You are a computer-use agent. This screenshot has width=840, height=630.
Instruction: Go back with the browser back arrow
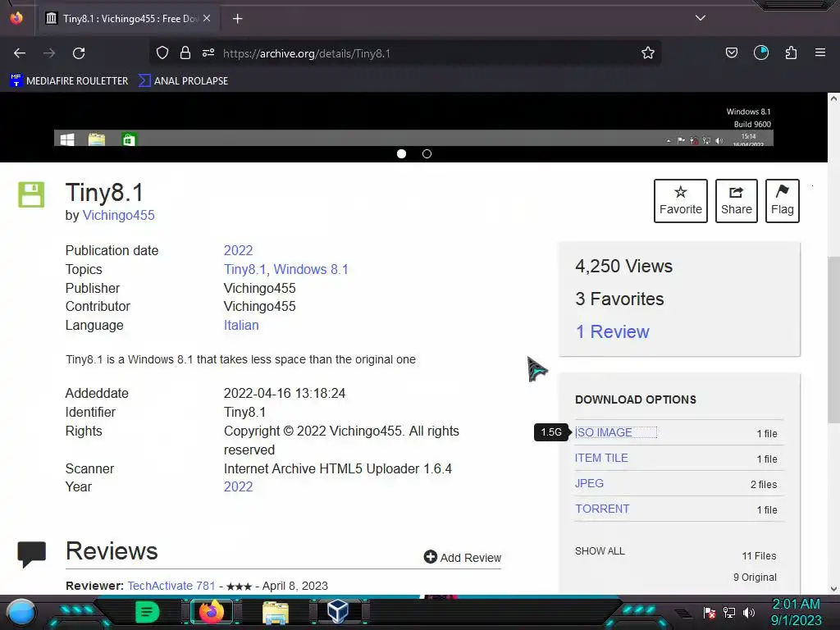pyautogui.click(x=20, y=53)
